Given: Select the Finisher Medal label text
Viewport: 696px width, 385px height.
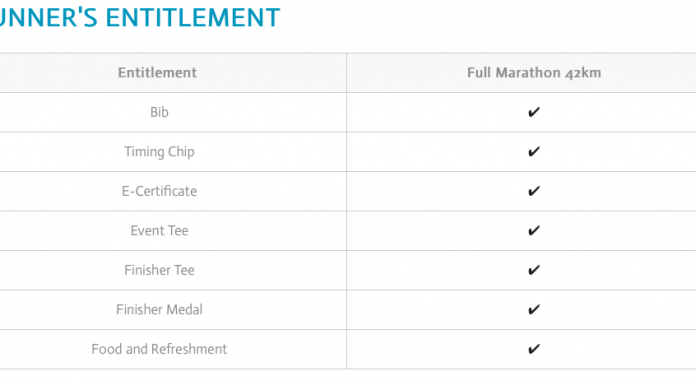Looking at the screenshot, I should [159, 310].
